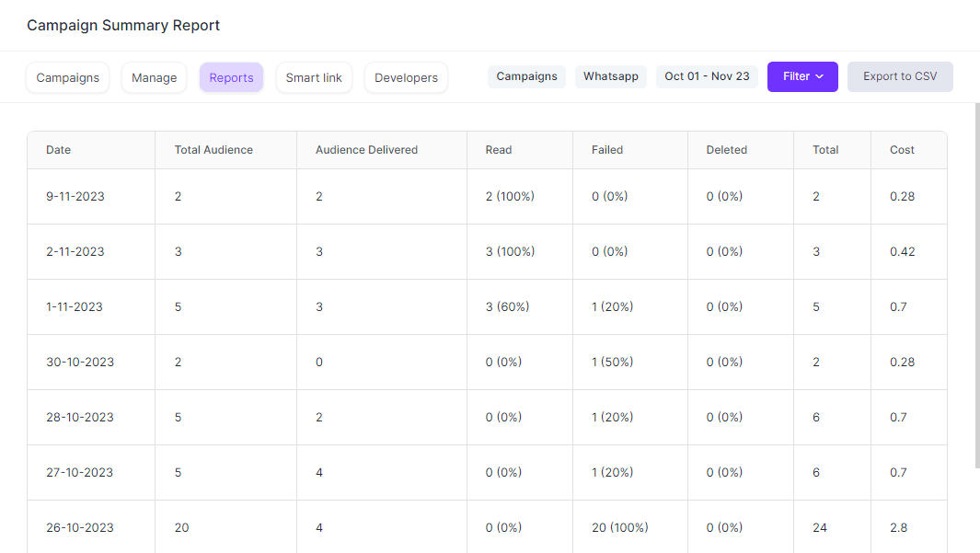Screen dimensions: 980x553
Task: Open the Whatsapp channel selector
Action: [x=610, y=75]
